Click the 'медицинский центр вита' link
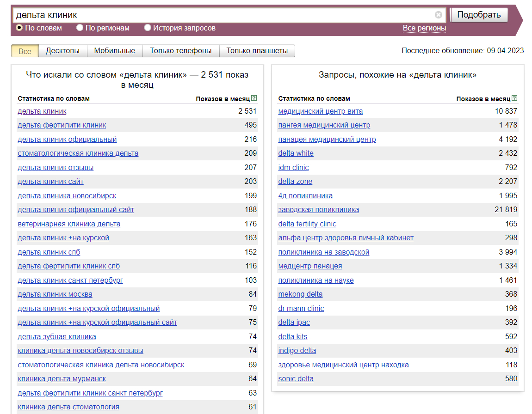The height and width of the screenshot is (414, 532). point(320,111)
